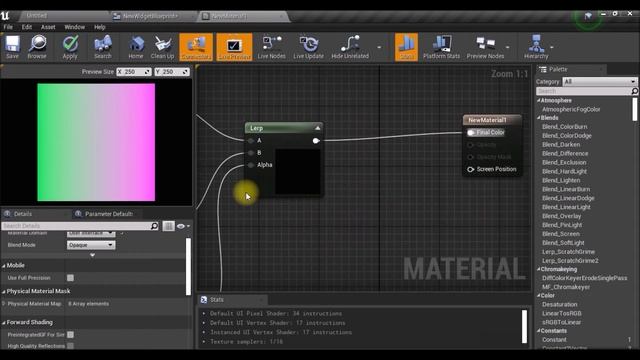The height and width of the screenshot is (360, 640).
Task: Open Platform Stats panel
Action: coord(441,47)
